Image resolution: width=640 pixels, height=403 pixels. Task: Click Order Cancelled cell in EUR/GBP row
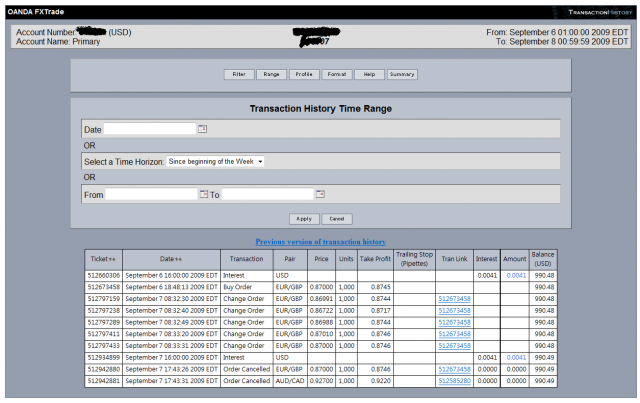click(247, 370)
